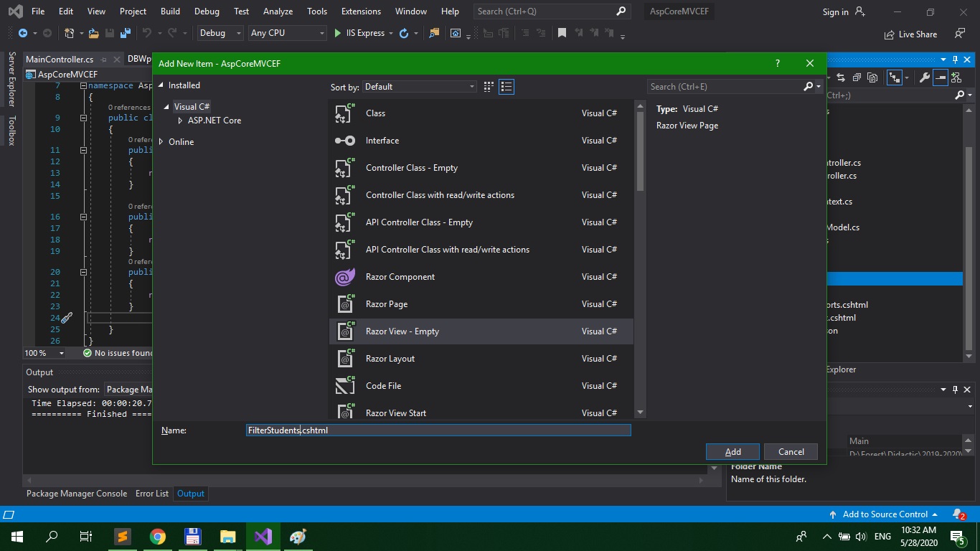
Task: Expand the Online tree node
Action: pos(161,142)
